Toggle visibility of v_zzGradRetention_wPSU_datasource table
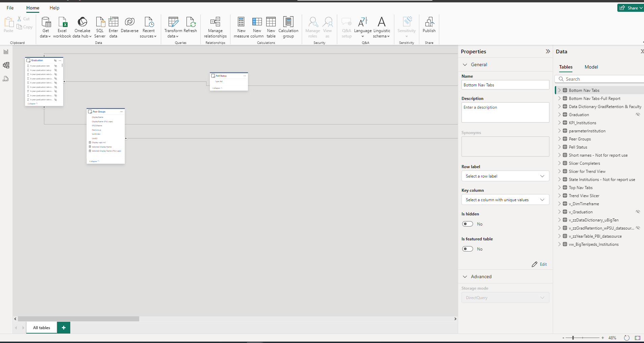The width and height of the screenshot is (644, 343). (x=638, y=228)
